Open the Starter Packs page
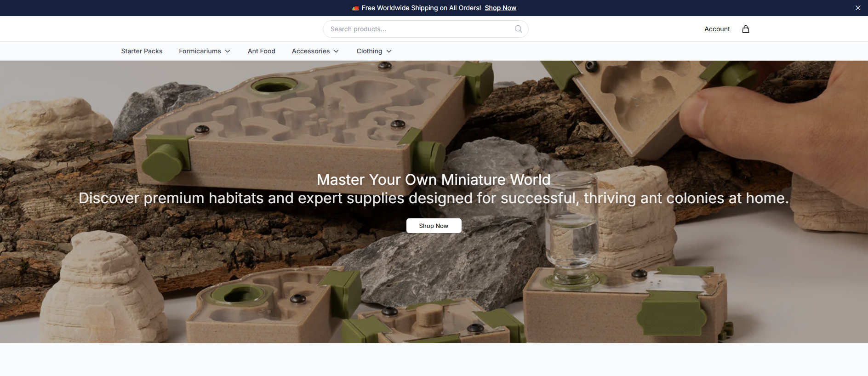Screen dimensions: 868x376 pyautogui.click(x=142, y=51)
